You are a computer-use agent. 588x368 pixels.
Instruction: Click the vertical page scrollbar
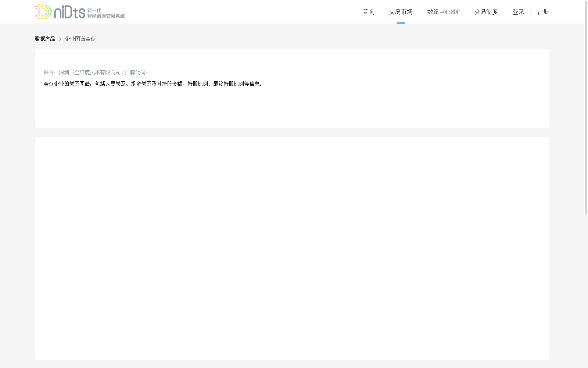pos(586,107)
